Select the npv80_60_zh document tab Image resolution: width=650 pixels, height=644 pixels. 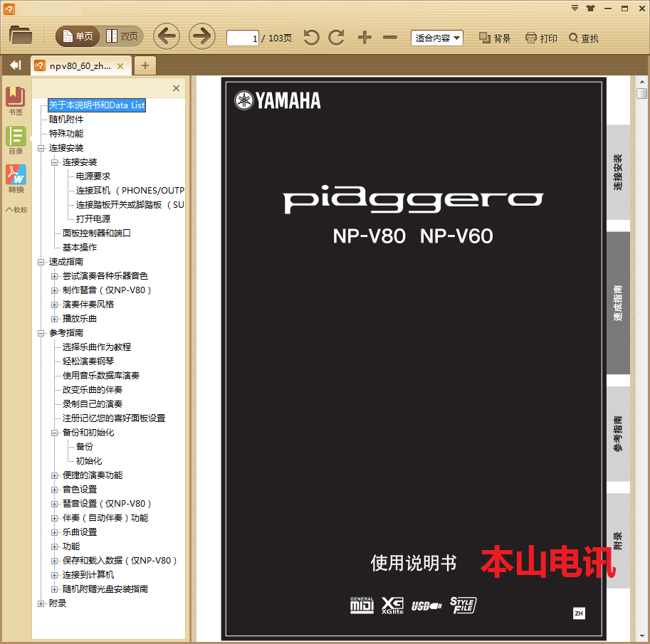(80, 66)
